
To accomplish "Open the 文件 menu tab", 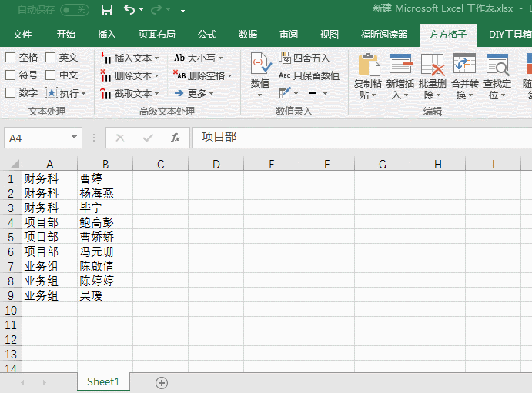I will 22,35.
